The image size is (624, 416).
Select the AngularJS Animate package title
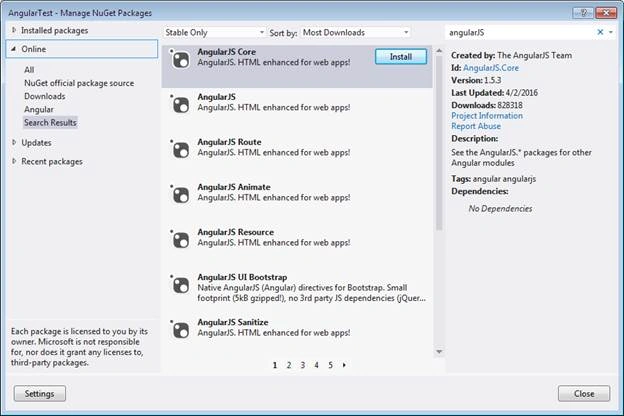coord(234,187)
